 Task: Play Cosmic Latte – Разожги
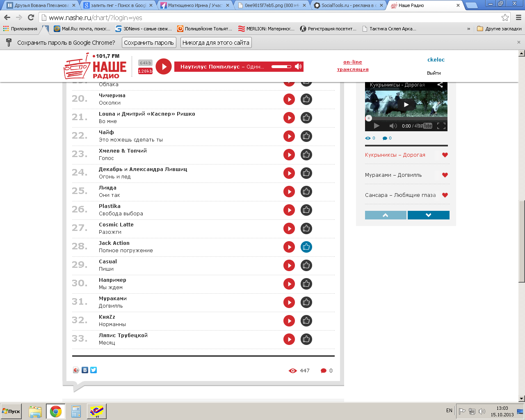(x=289, y=228)
